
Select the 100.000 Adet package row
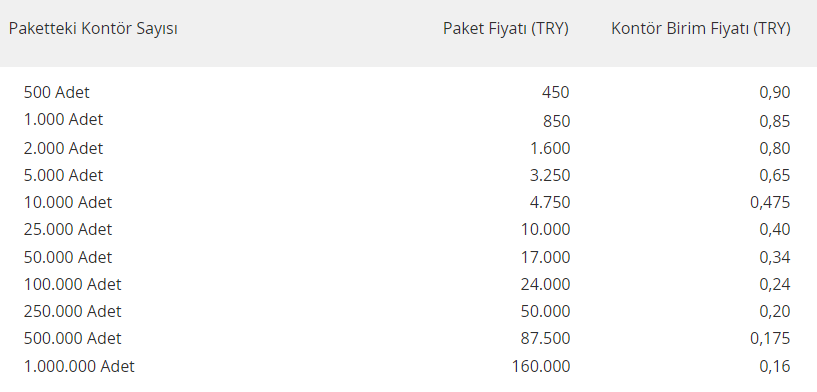pos(408,284)
